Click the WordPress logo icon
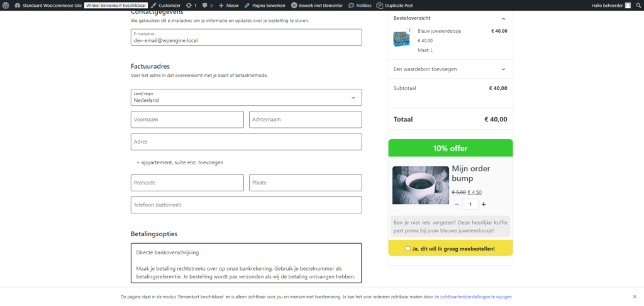Screen dimensions: 644x306 point(6,5)
